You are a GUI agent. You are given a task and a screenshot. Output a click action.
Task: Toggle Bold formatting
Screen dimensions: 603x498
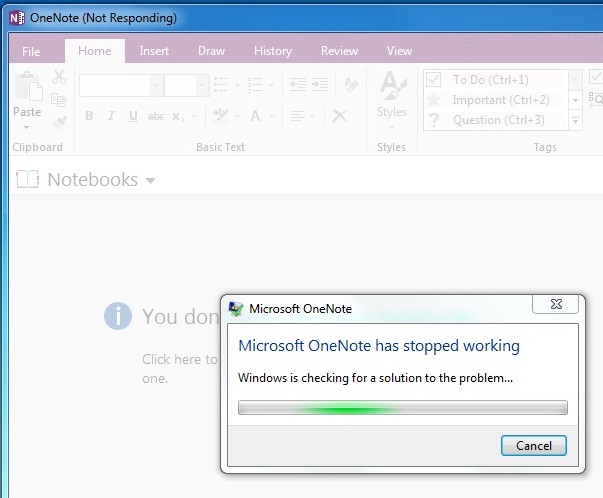tap(89, 116)
